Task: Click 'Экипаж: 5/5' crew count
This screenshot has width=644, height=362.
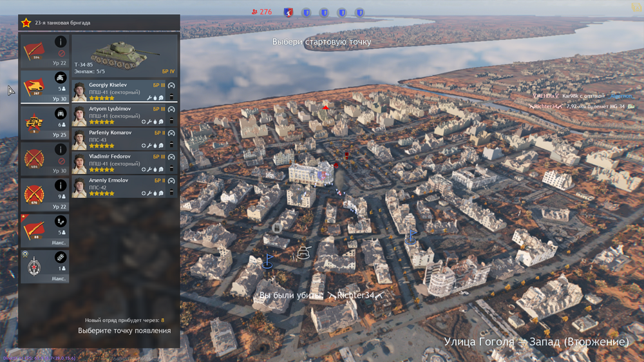Action: click(90, 71)
